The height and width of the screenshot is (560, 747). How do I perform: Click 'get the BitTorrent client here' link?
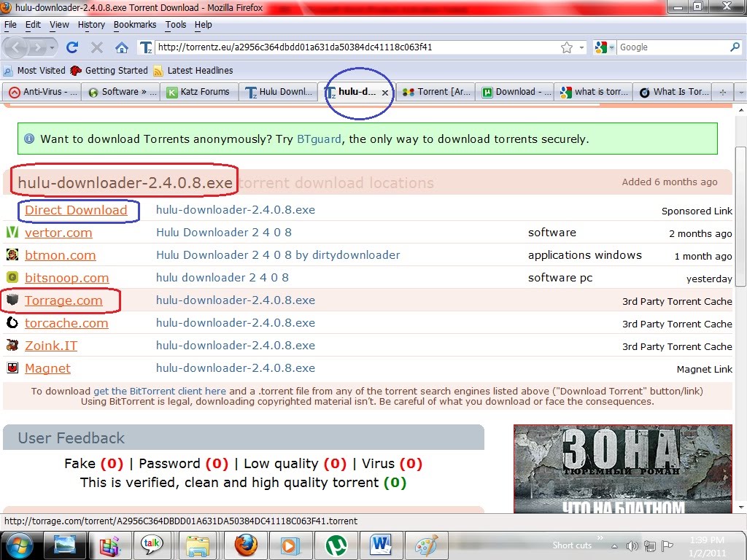160,391
